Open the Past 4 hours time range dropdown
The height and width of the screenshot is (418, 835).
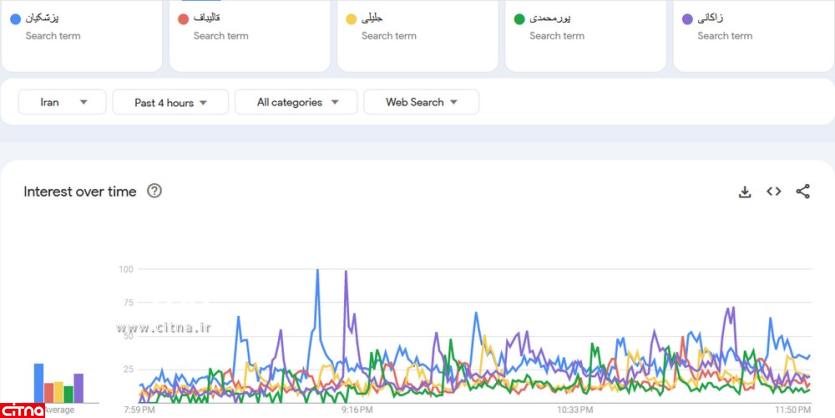(170, 102)
